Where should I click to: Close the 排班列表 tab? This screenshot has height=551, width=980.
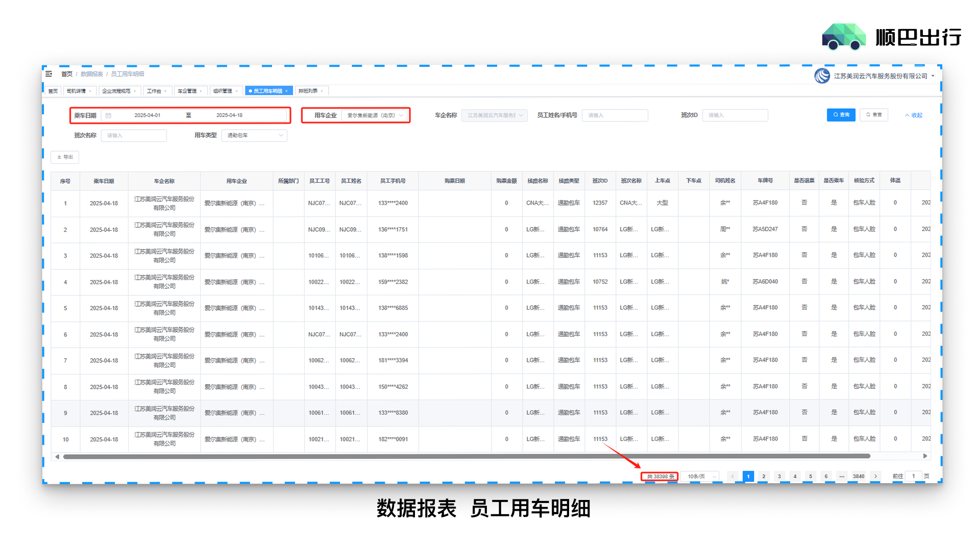click(x=322, y=91)
